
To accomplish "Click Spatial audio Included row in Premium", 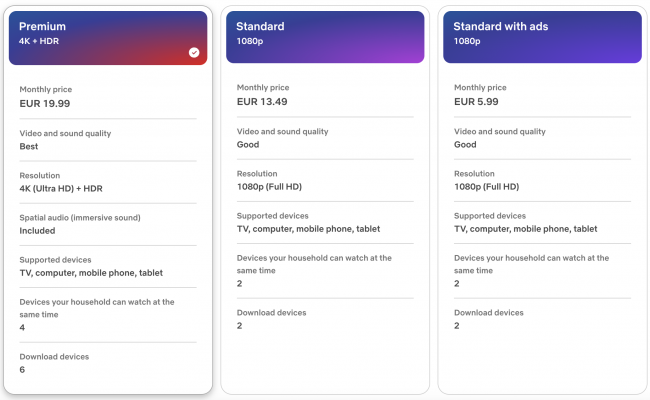I will pyautogui.click(x=108, y=224).
